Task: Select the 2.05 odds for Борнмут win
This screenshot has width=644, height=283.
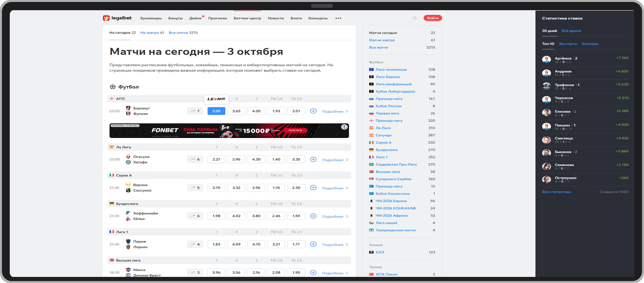Action: [x=216, y=111]
